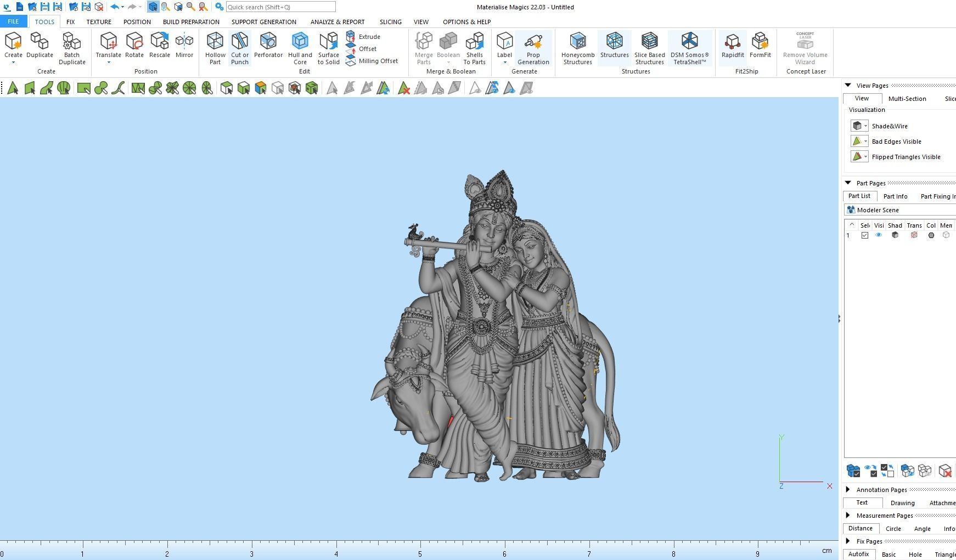Image resolution: width=956 pixels, height=560 pixels.
Task: Open Flipped Triangles Visible dropdown
Action: click(865, 157)
